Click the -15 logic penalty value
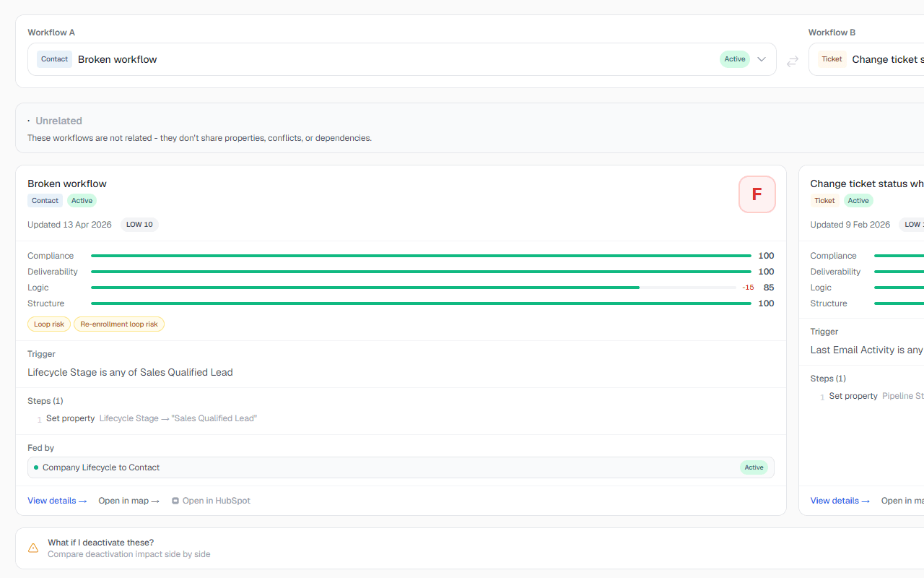The width and height of the screenshot is (924, 578). pyautogui.click(x=748, y=288)
